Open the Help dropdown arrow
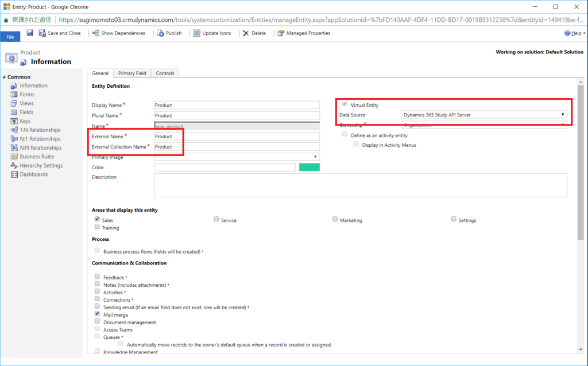 point(584,33)
